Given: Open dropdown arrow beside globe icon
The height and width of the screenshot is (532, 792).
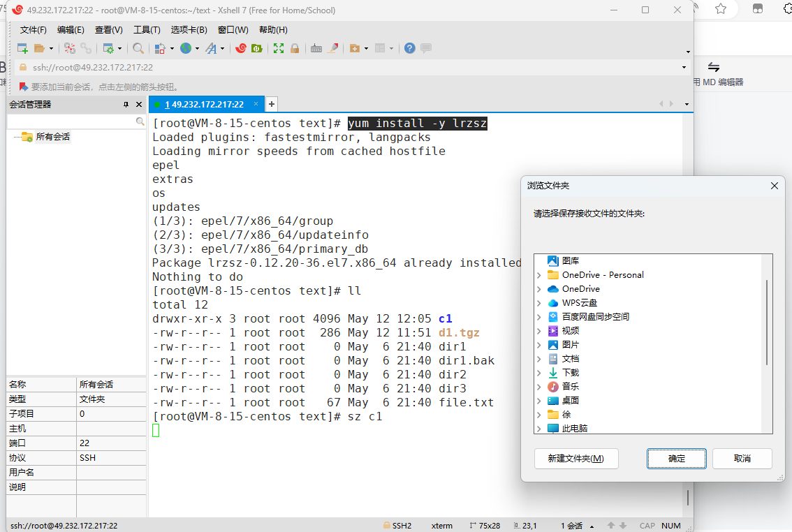Looking at the screenshot, I should [x=197, y=48].
